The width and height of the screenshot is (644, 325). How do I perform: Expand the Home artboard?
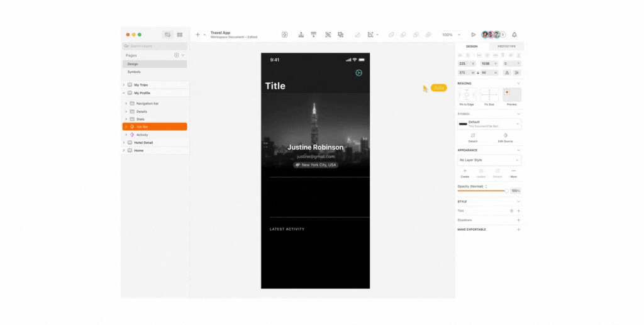pyautogui.click(x=124, y=151)
